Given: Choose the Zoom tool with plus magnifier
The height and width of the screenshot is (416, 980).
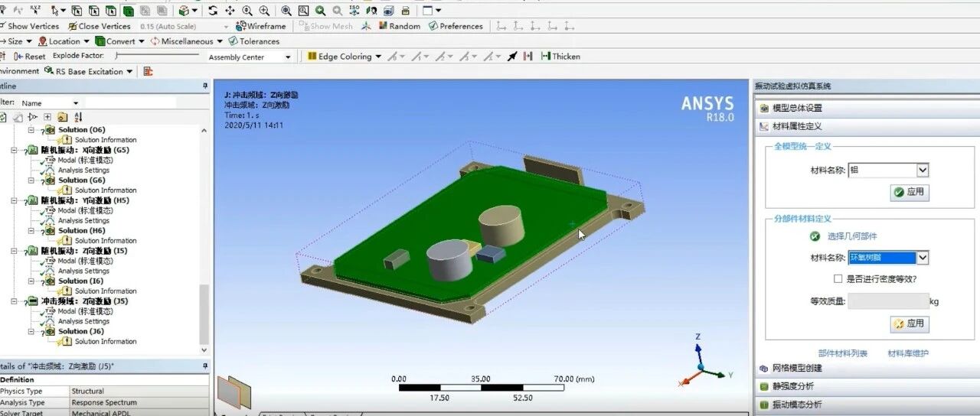Looking at the screenshot, I should [247, 11].
